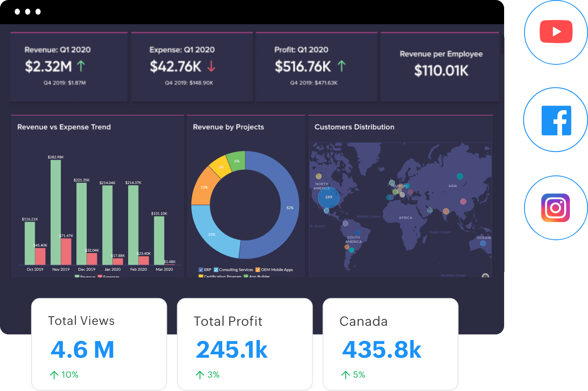This screenshot has width=588, height=391.
Task: Click the Mar 2020 revenue bar $131.10K
Action: (x=159, y=241)
